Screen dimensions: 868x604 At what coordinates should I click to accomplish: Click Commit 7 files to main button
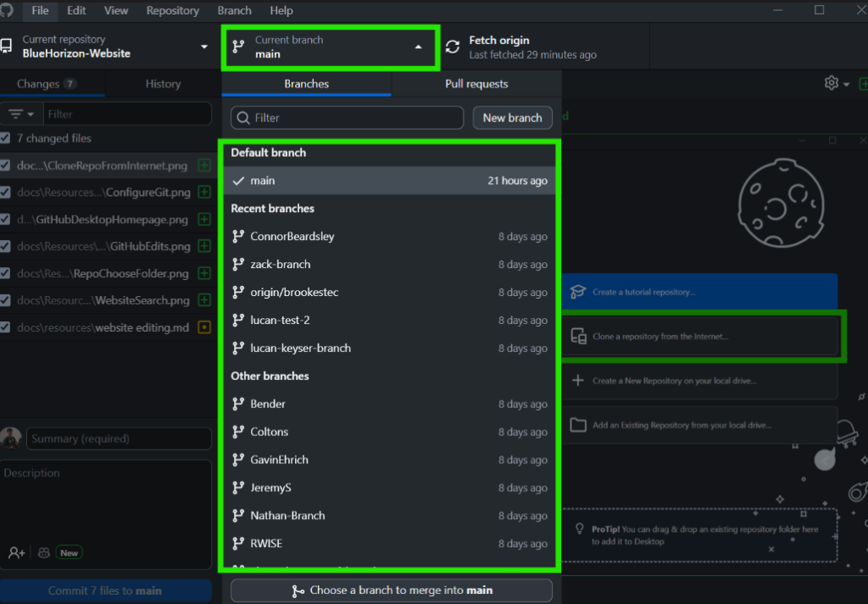105,590
